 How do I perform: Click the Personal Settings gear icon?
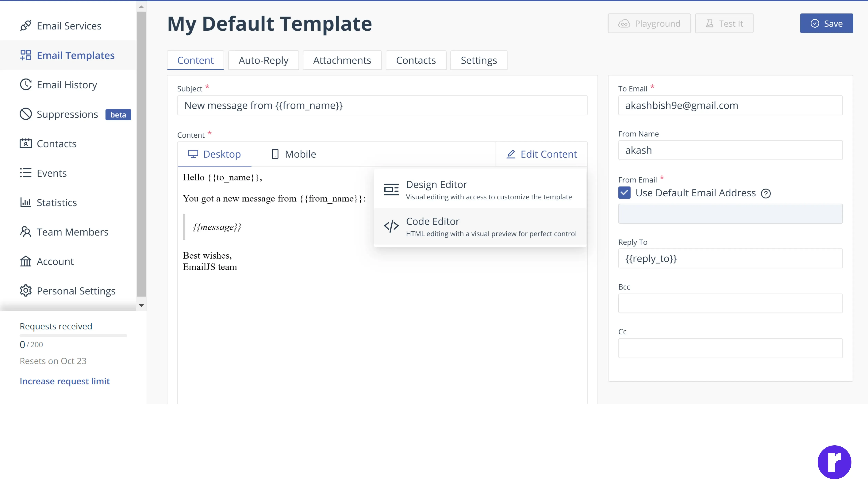(x=26, y=291)
